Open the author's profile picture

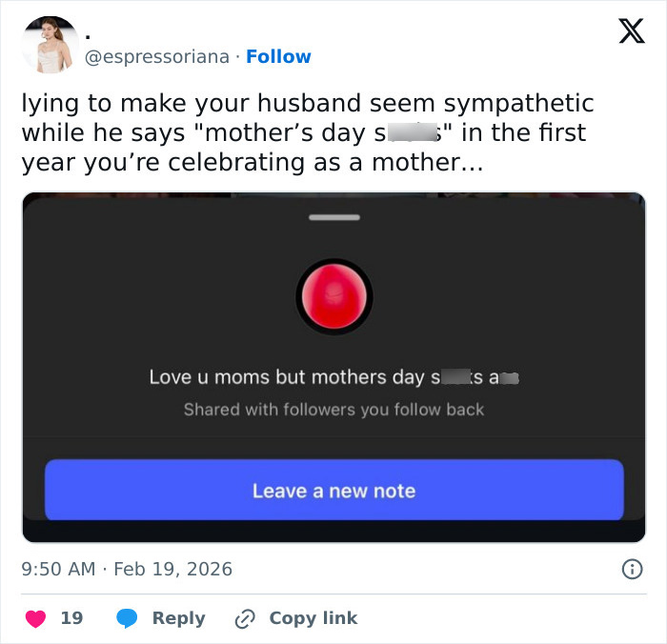tap(50, 45)
